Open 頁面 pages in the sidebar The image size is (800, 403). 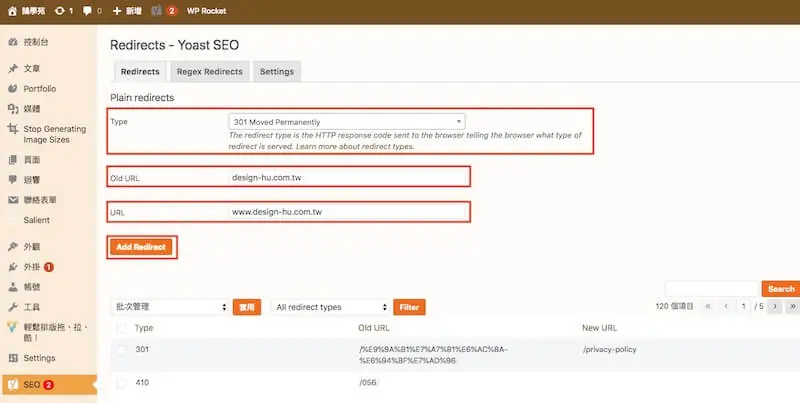[x=32, y=160]
